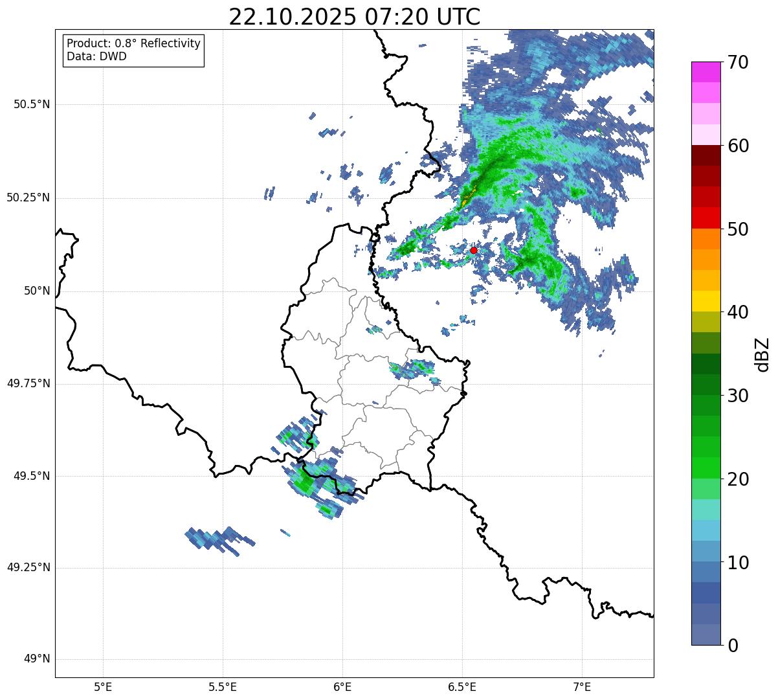Click the "50.5°N" latitude label
Image resolution: width=778 pixels, height=700 pixels.
click(x=32, y=104)
